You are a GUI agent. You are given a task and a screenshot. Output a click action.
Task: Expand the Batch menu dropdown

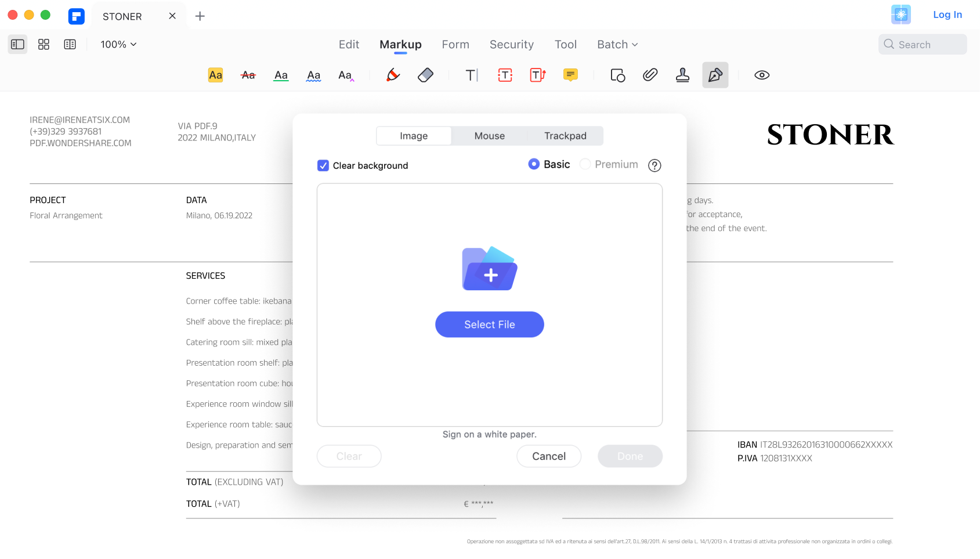point(617,44)
